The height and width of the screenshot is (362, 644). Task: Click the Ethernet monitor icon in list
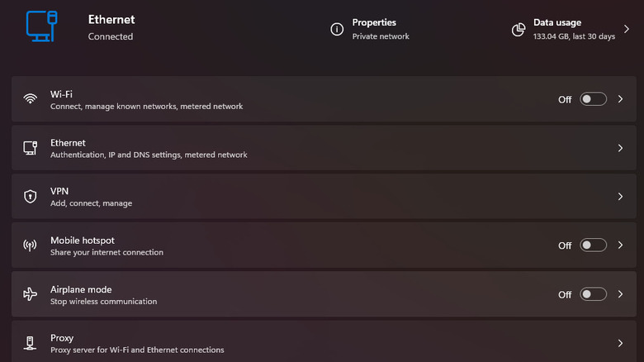tap(31, 148)
